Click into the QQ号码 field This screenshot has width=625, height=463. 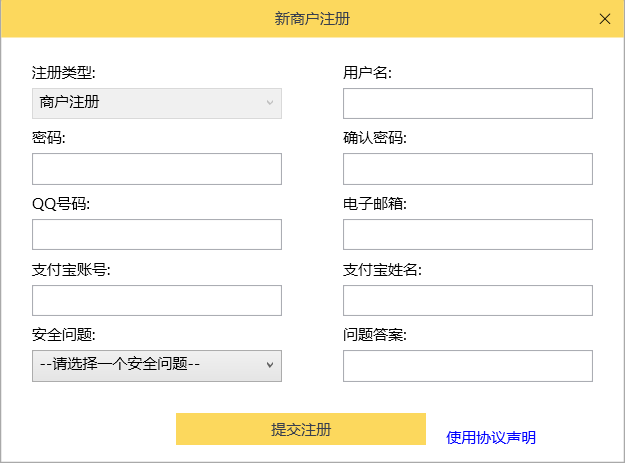point(157,234)
